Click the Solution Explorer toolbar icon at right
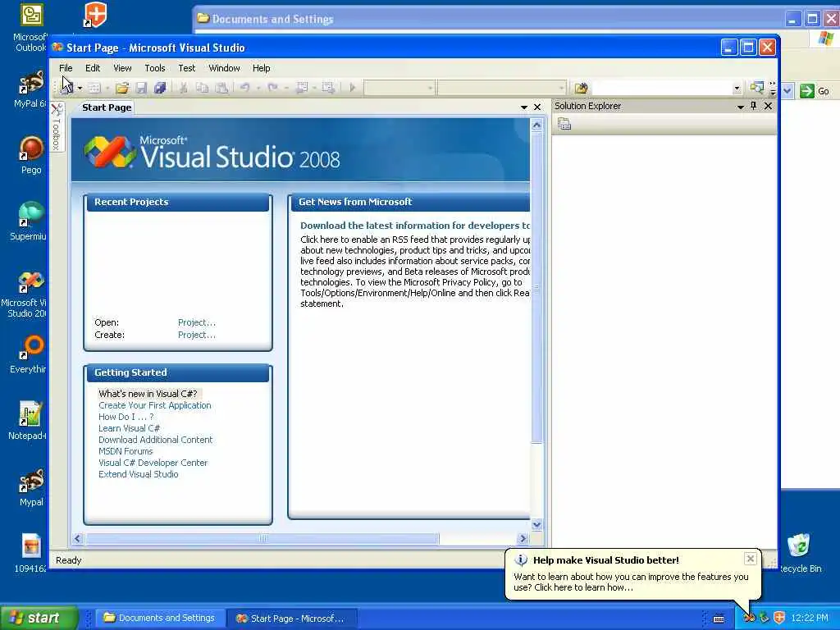The width and height of the screenshot is (840, 630). [x=756, y=87]
